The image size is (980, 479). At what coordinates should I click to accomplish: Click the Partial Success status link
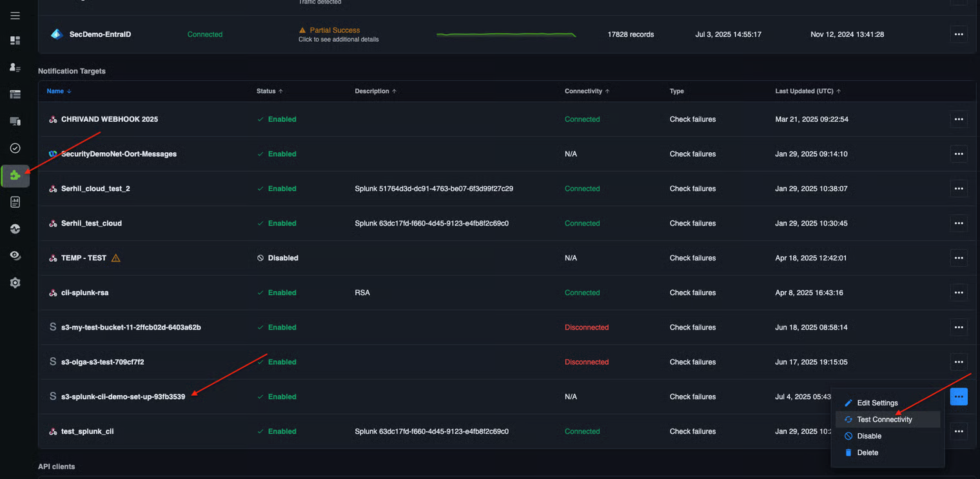pyautogui.click(x=334, y=30)
